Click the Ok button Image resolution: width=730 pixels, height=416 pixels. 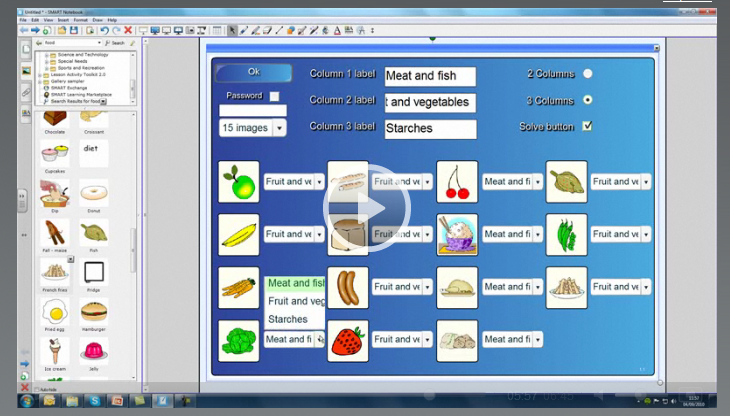point(254,72)
